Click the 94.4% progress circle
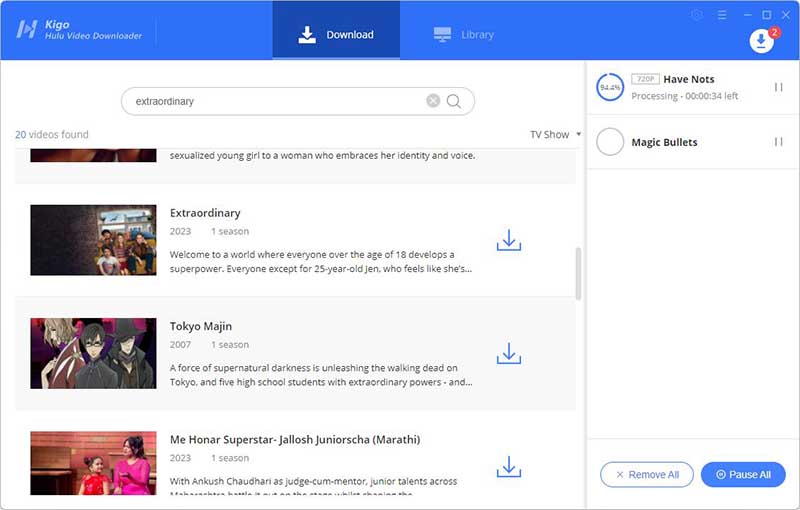800x510 pixels. [x=610, y=87]
